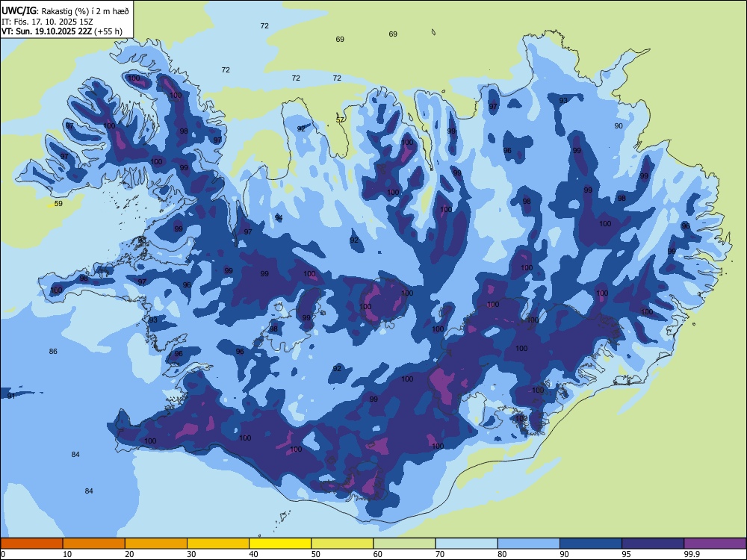Click the '99.9' legend scale label
This screenshot has height=560, width=747.
click(692, 554)
